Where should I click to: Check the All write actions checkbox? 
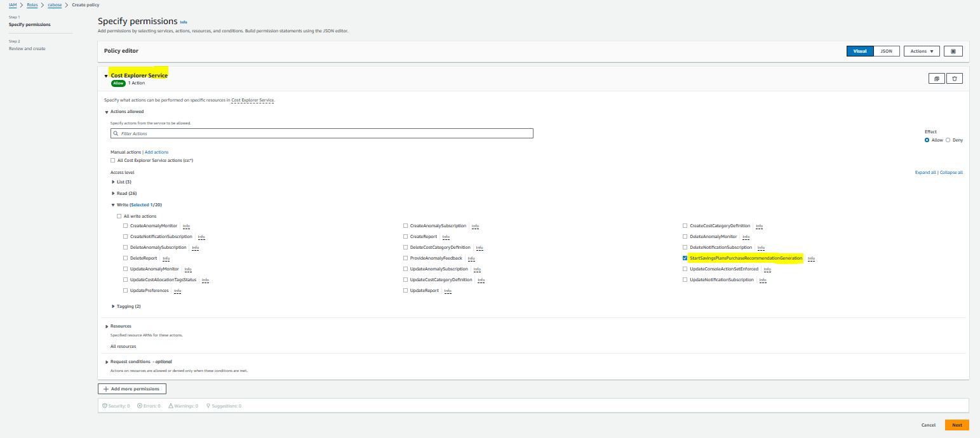coord(119,216)
